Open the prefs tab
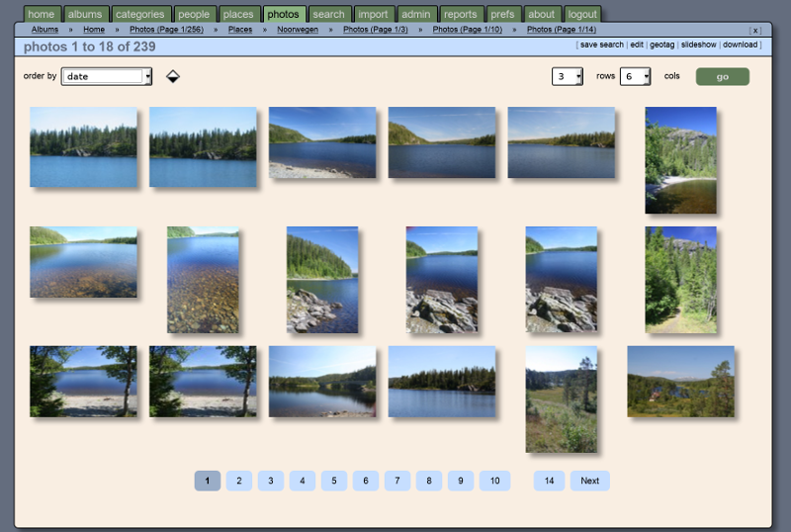This screenshot has width=791, height=532. 503,14
